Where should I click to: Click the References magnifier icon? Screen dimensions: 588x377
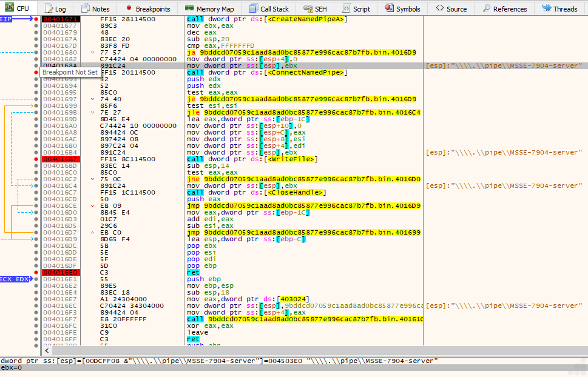(487, 8)
